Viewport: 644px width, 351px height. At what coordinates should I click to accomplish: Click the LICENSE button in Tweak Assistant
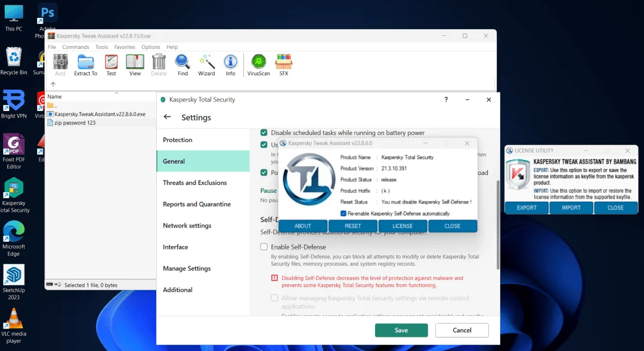pos(402,226)
